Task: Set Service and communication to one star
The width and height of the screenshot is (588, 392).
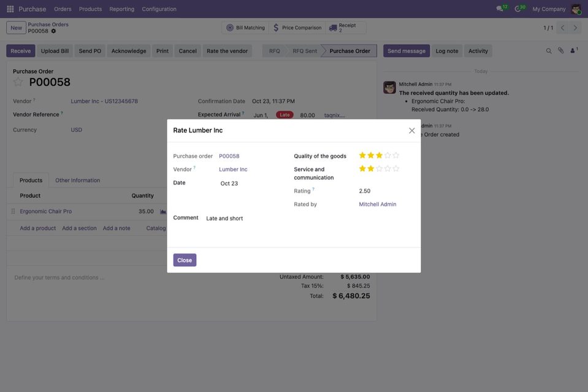Action: [362, 169]
